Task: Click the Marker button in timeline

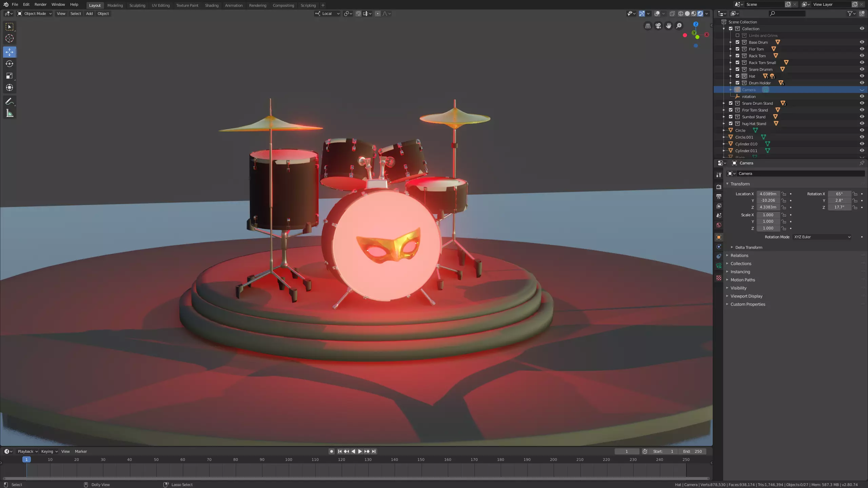Action: 81,451
